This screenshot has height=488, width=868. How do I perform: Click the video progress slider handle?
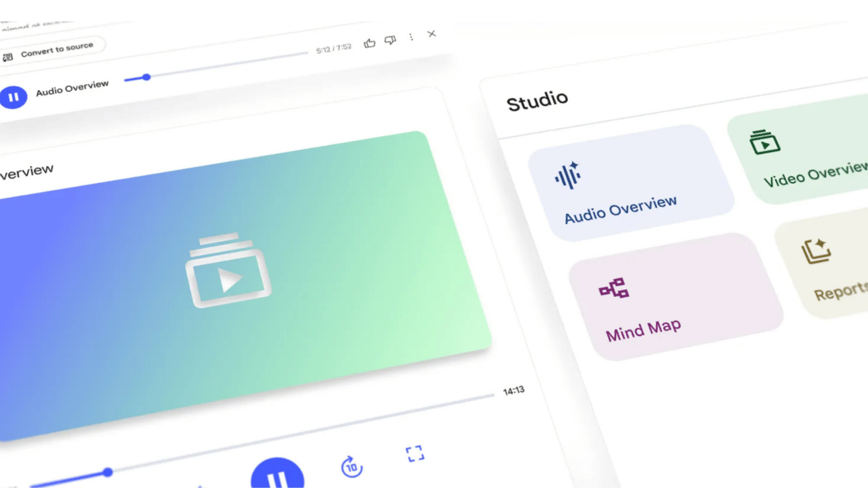tap(108, 472)
